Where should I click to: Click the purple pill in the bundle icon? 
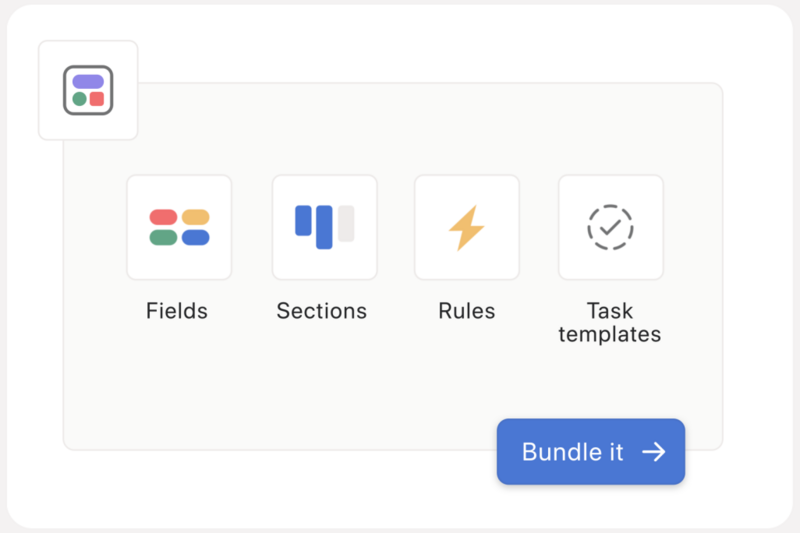coord(88,82)
